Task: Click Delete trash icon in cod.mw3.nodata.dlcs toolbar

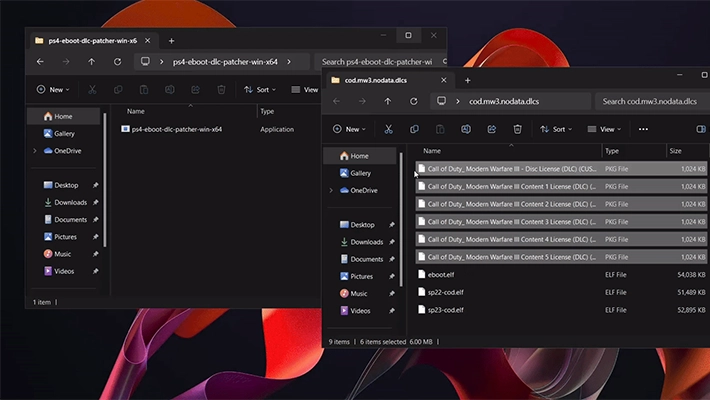Action: pos(517,129)
